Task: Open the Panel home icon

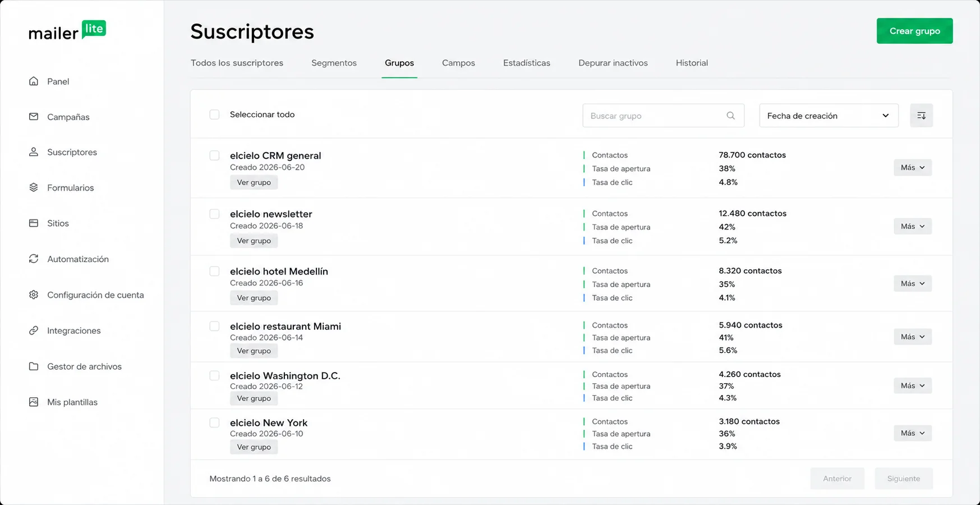Action: click(x=34, y=81)
